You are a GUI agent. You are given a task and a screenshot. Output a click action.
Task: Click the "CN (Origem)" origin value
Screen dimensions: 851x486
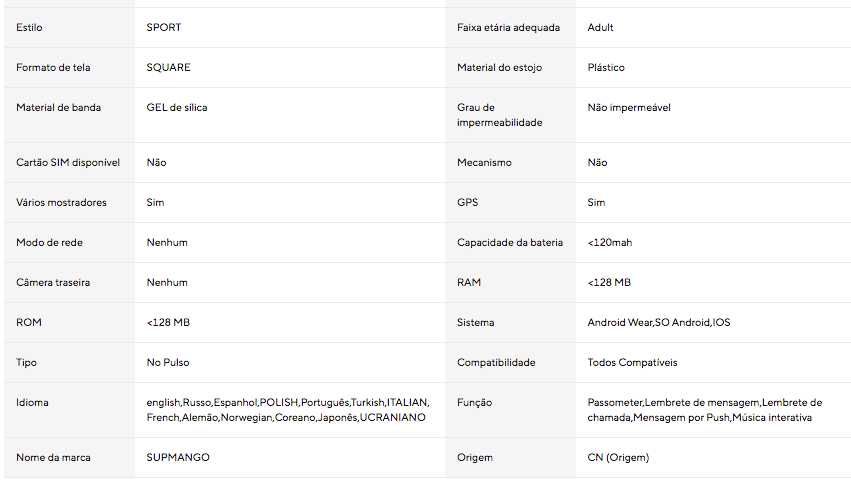pos(618,458)
